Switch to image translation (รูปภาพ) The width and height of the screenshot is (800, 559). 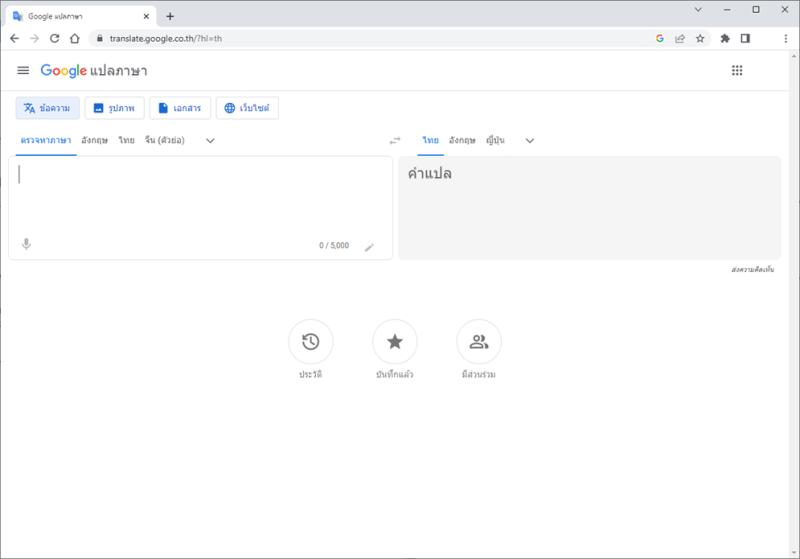(115, 108)
